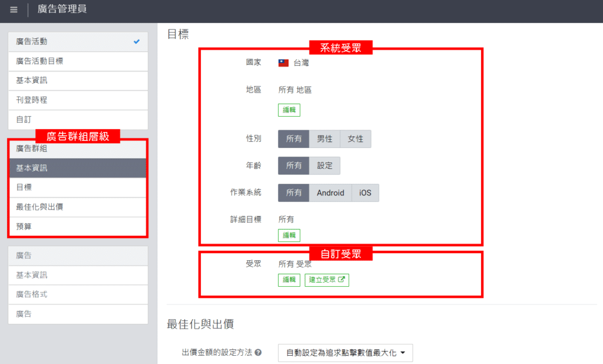Select 設定 for the 年齡 option
This screenshot has width=603, height=364.
pyautogui.click(x=325, y=166)
